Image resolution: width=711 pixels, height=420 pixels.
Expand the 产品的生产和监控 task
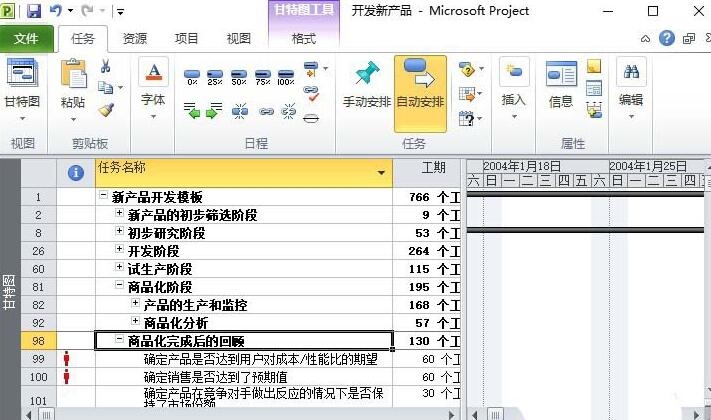[x=135, y=303]
